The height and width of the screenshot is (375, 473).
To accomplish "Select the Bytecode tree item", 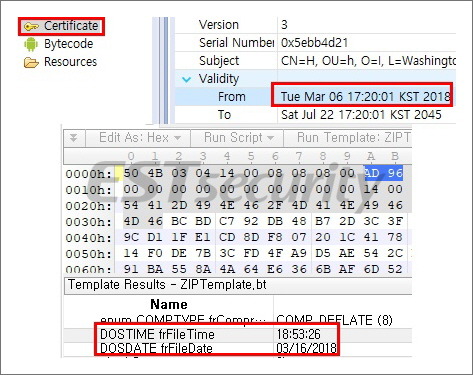I will [x=68, y=44].
